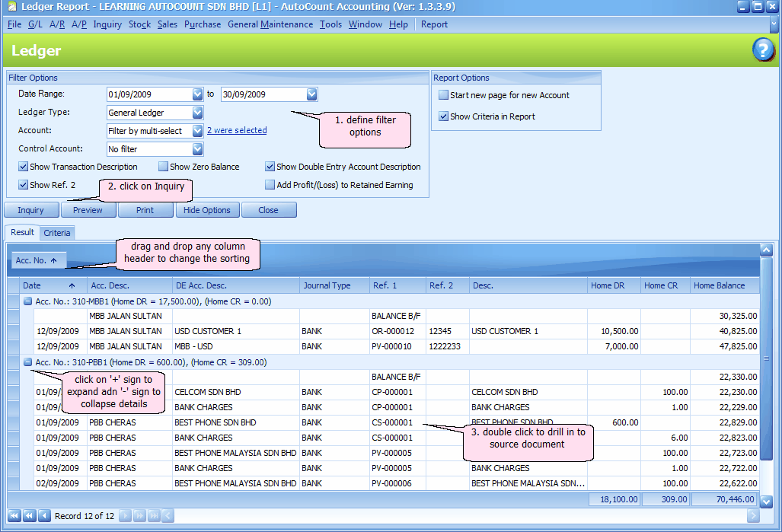Sort by the DE Acc. Desc. column header
Screen dimensions: 782x532
point(235,285)
